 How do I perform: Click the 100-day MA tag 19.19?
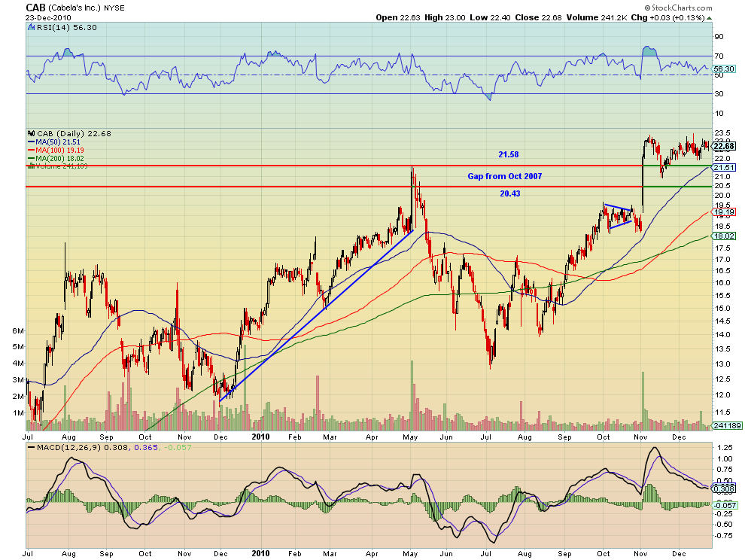725,212
